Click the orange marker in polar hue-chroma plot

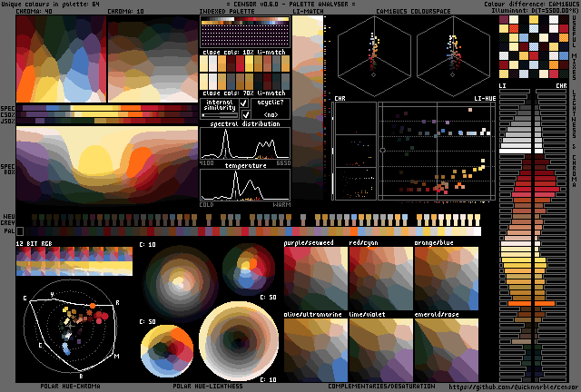tap(93, 306)
